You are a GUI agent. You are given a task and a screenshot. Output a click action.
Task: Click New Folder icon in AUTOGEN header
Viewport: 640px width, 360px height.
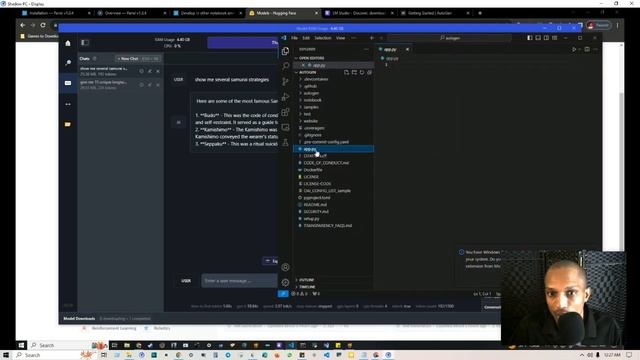pos(354,72)
